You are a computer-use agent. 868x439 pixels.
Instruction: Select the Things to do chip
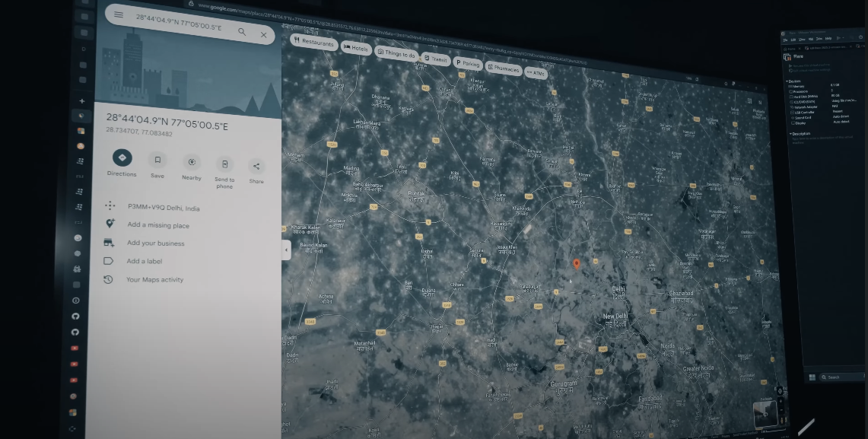click(396, 54)
